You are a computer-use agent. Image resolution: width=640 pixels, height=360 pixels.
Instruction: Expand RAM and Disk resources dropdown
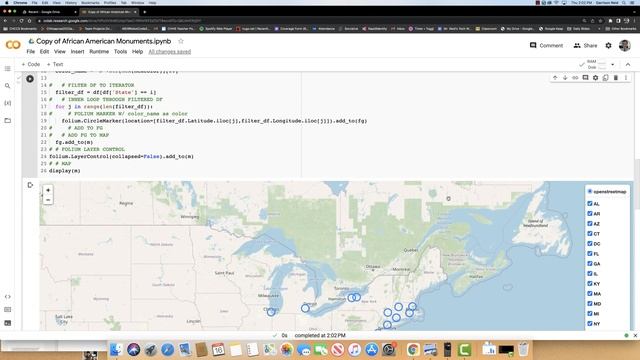(613, 64)
